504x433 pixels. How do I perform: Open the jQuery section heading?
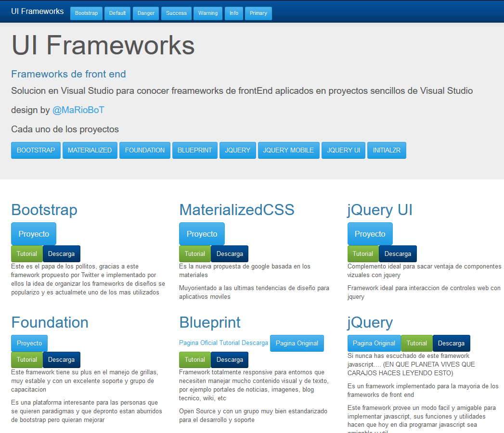[370, 322]
